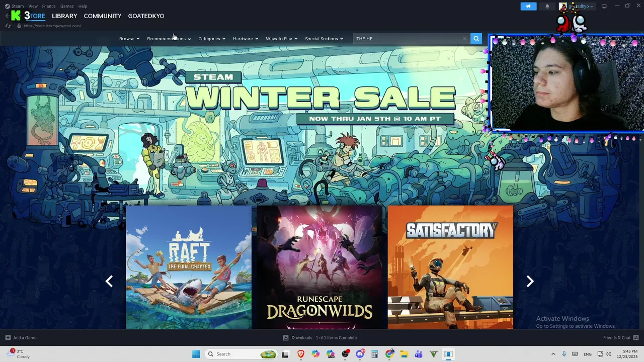Open Discord from taskbar
This screenshot has width=644, height=362.
click(360, 354)
